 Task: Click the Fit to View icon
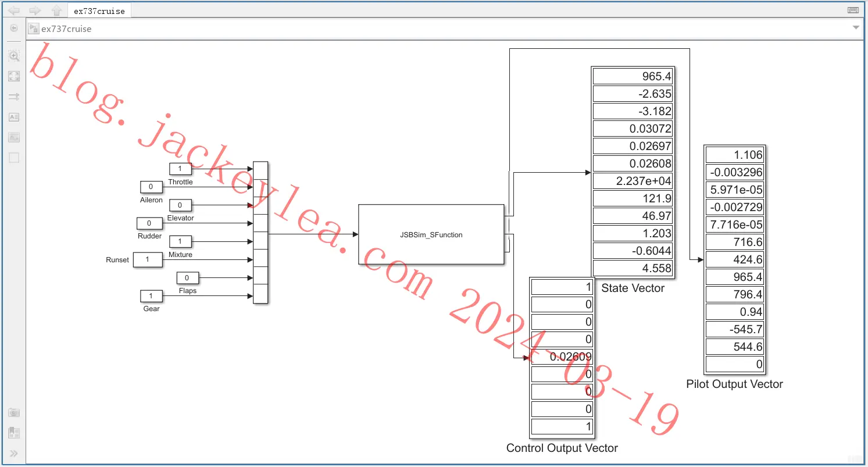coord(14,76)
